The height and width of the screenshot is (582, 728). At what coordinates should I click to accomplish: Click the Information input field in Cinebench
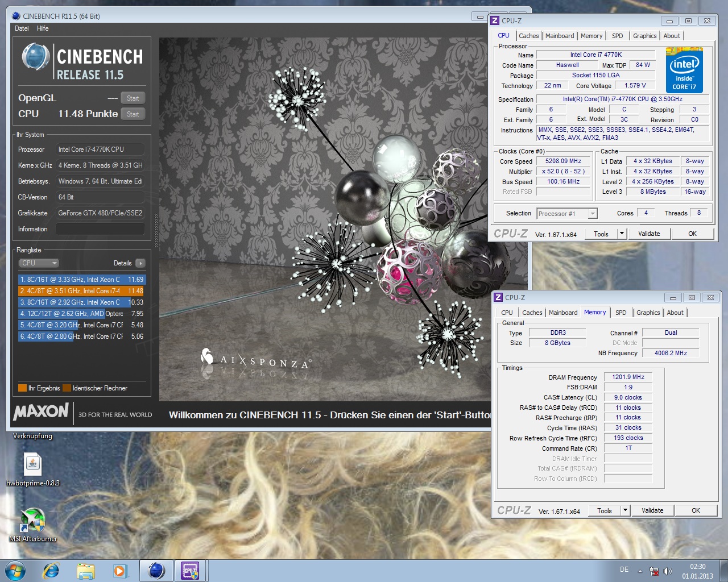coord(100,229)
